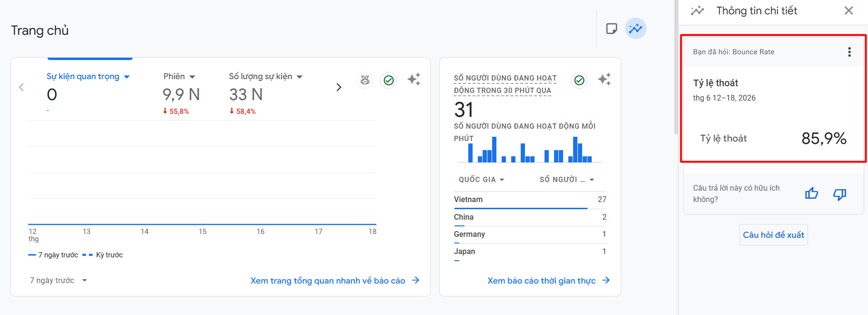Click the 7 ngày trước chart legend entry
The image size is (868, 315).
(53, 255)
